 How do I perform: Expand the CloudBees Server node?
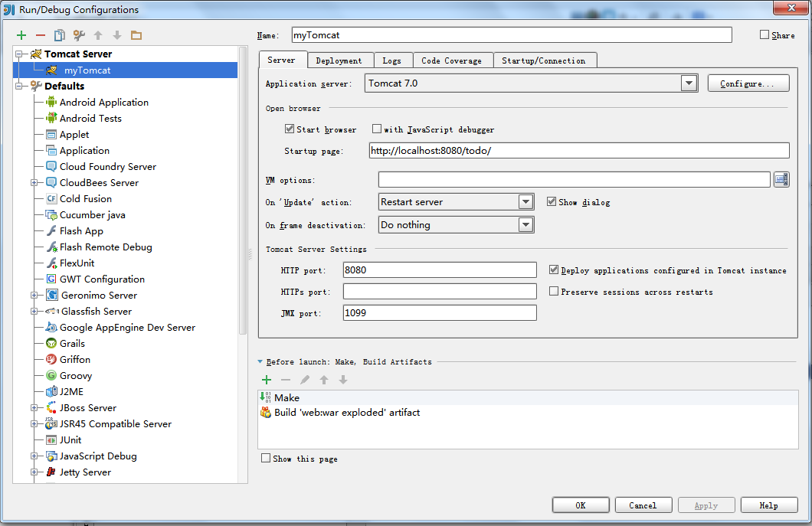(34, 183)
